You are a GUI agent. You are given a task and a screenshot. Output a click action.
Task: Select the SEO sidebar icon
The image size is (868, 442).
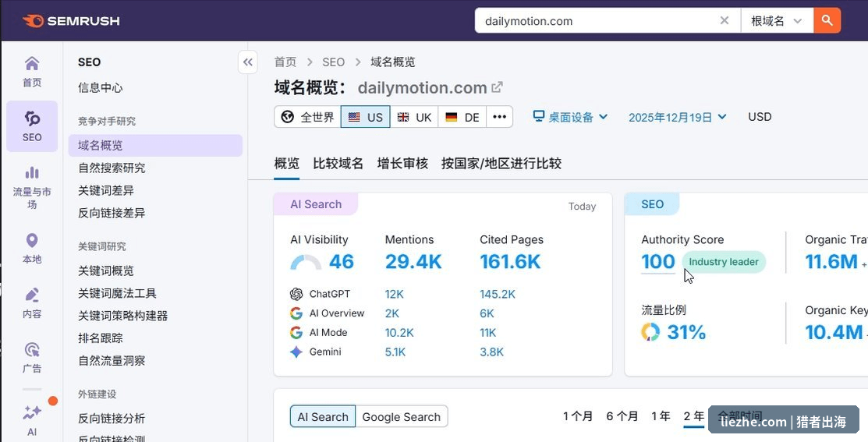(x=32, y=126)
